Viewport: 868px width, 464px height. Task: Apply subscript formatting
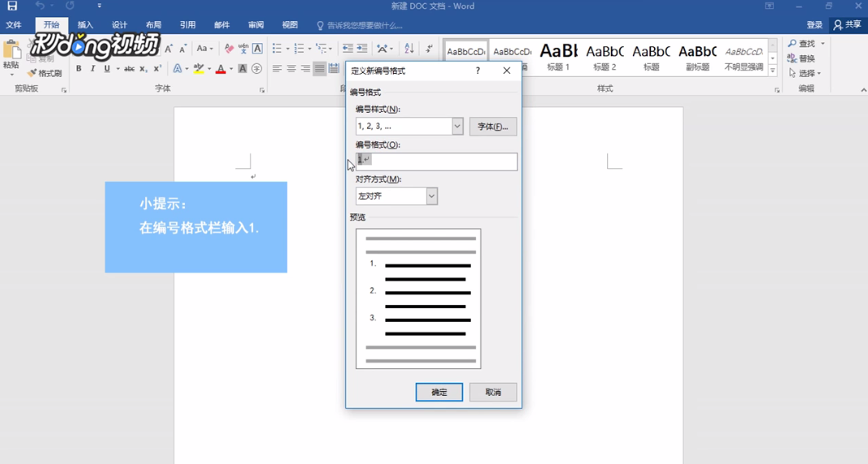tap(143, 69)
